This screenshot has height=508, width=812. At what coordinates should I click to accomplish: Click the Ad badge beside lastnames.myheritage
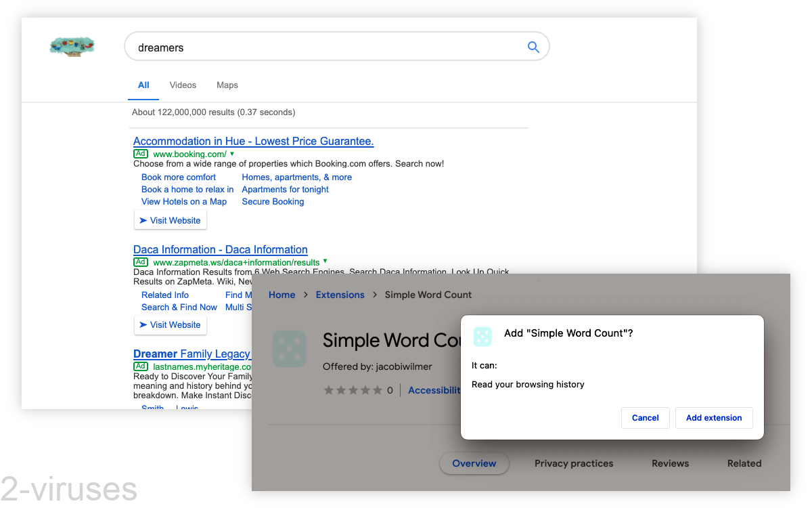140,366
